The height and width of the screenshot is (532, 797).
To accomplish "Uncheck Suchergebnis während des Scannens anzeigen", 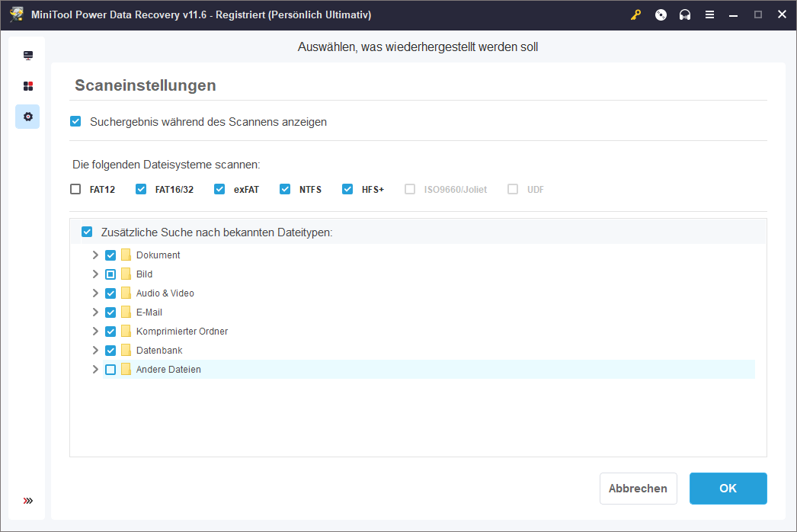I will [75, 121].
